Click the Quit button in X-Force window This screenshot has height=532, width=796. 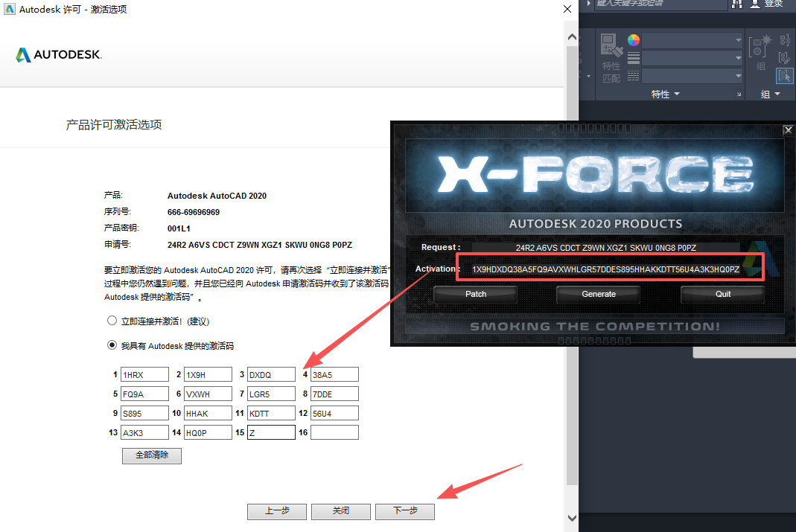coord(723,294)
